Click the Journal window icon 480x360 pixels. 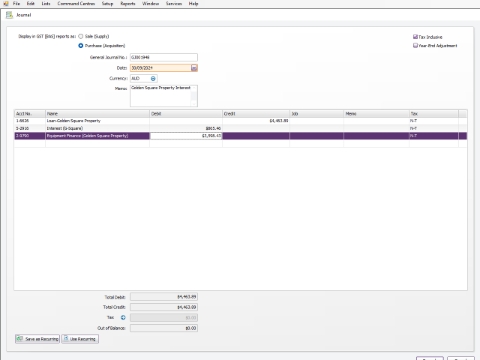[9, 15]
